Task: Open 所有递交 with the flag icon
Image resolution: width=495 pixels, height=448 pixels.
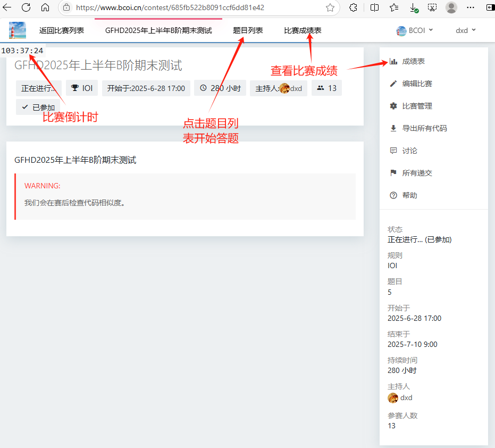Action: (410, 173)
